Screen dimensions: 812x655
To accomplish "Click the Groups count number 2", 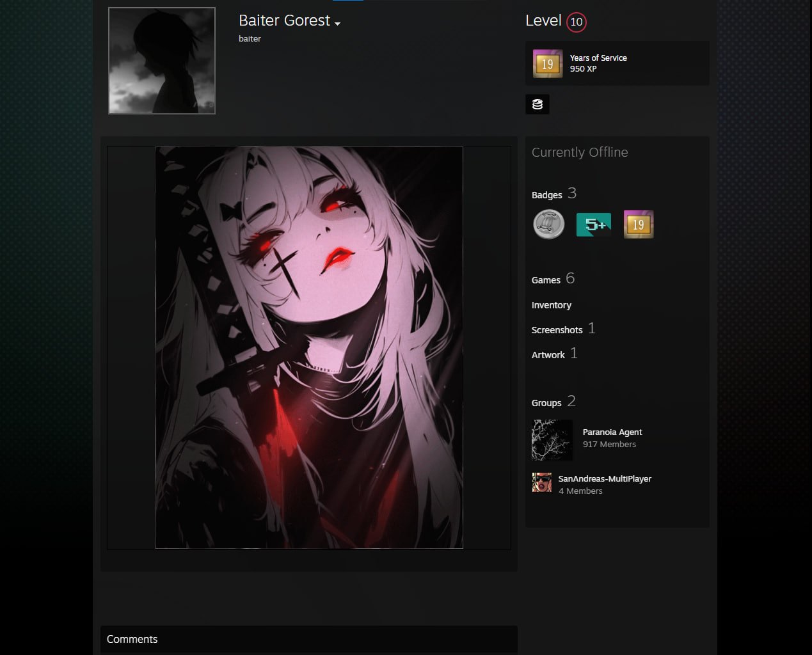I will point(571,401).
